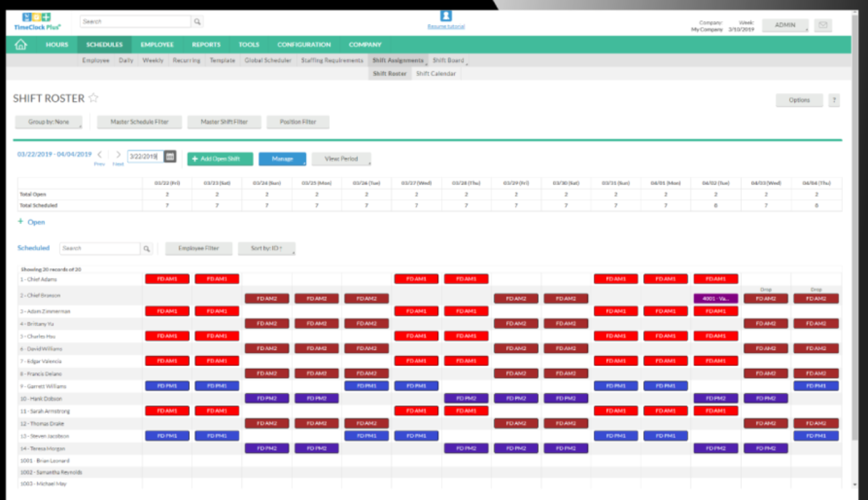Screen dimensions: 868x500
Task: Open the Daily schedule submenu item
Action: click(x=126, y=60)
